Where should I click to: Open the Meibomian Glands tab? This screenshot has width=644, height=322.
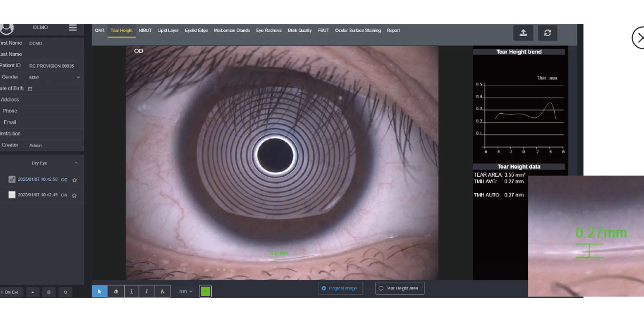[x=231, y=30]
